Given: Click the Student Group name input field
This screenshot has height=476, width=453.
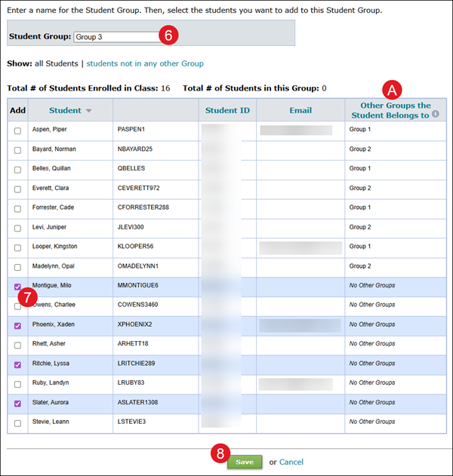Looking at the screenshot, I should click(x=117, y=36).
